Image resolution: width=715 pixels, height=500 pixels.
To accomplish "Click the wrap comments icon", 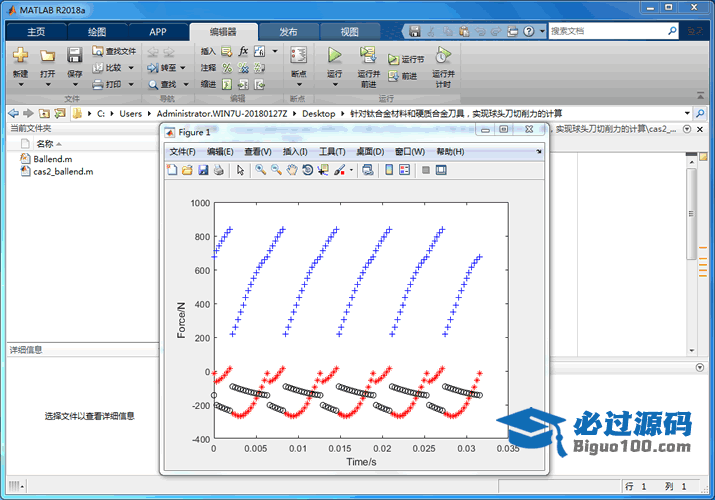I will pyautogui.click(x=259, y=68).
